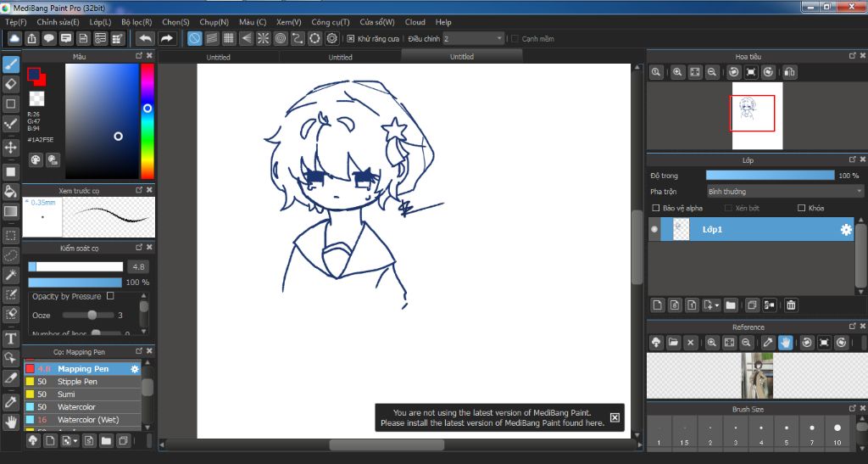Viewport: 868px width, 464px height.
Task: Click the foreground dark blue color swatch
Action: pyautogui.click(x=34, y=74)
